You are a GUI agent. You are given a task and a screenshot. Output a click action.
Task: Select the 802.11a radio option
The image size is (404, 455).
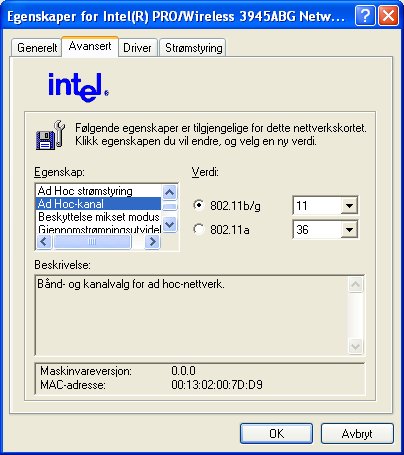click(199, 229)
